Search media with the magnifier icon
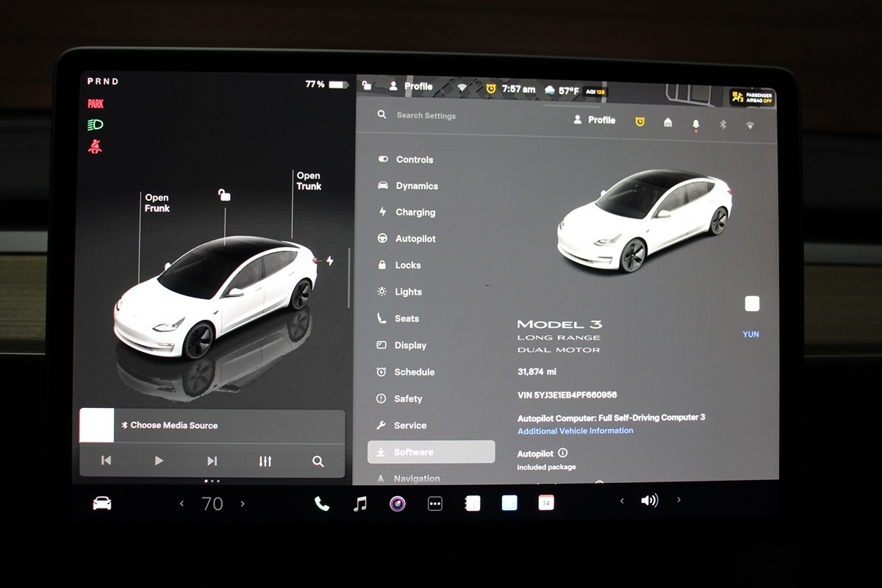882x588 pixels. 318,461
